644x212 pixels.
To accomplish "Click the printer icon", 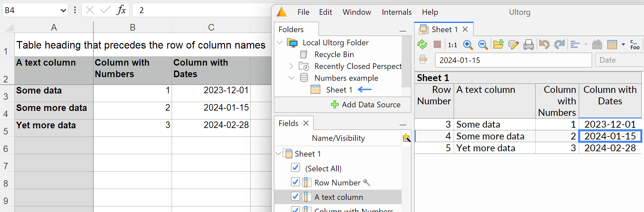I will point(528,45).
